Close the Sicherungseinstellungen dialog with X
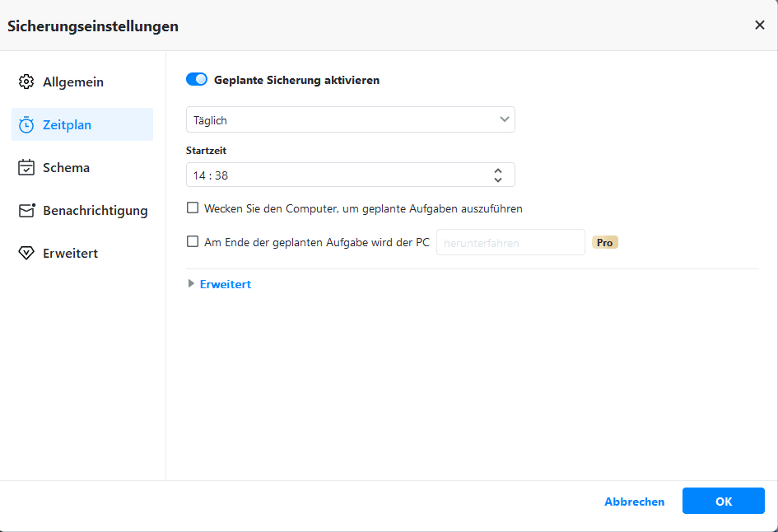Viewport: 778px width, 532px height. point(759,26)
